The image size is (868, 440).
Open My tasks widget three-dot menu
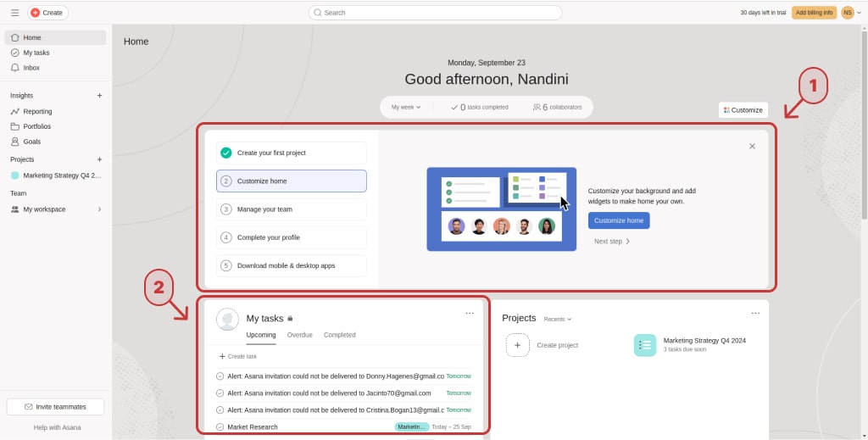click(470, 314)
